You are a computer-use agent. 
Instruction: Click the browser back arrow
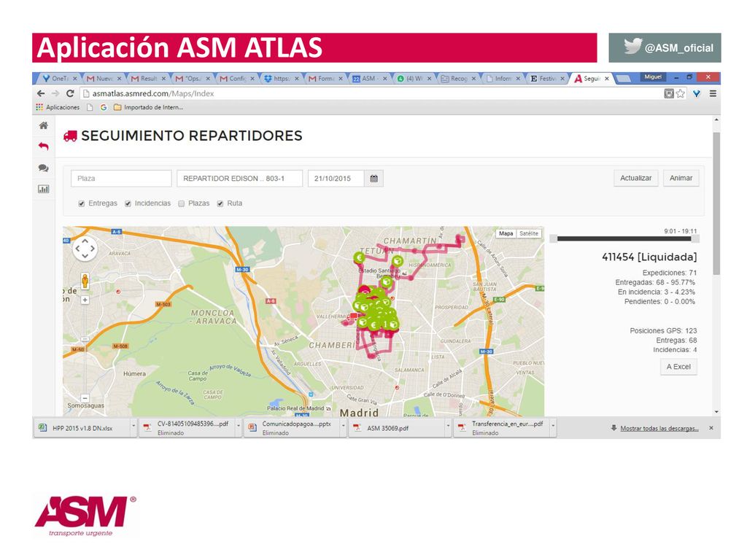(41, 93)
